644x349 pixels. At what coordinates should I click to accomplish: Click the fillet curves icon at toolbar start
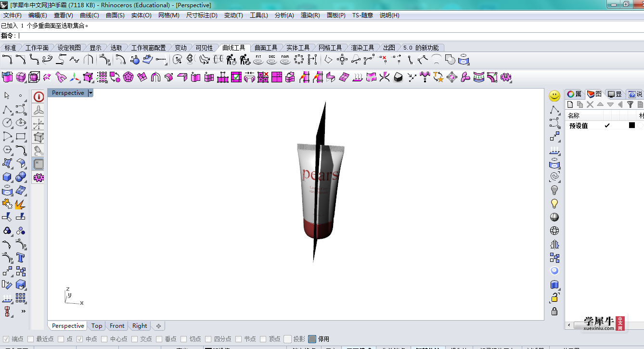7,59
